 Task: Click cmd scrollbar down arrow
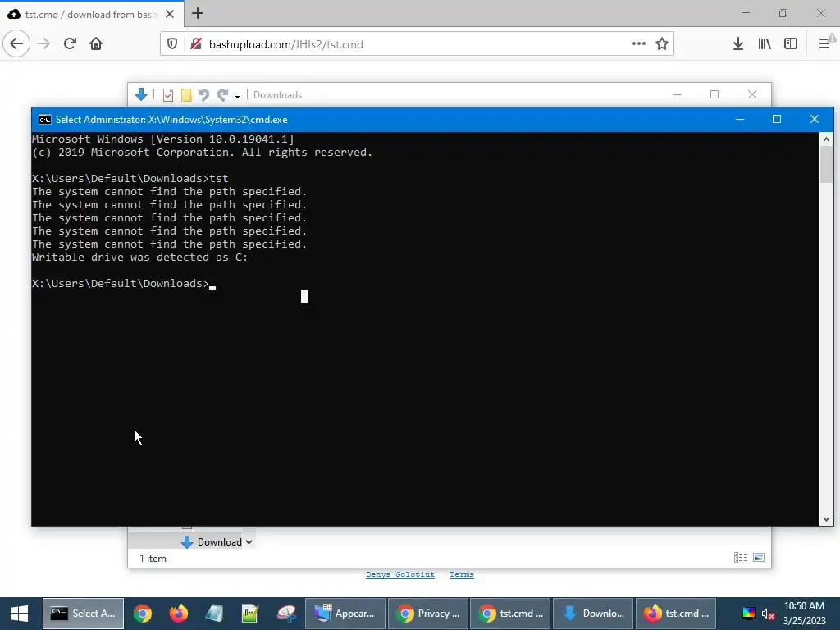pos(826,518)
